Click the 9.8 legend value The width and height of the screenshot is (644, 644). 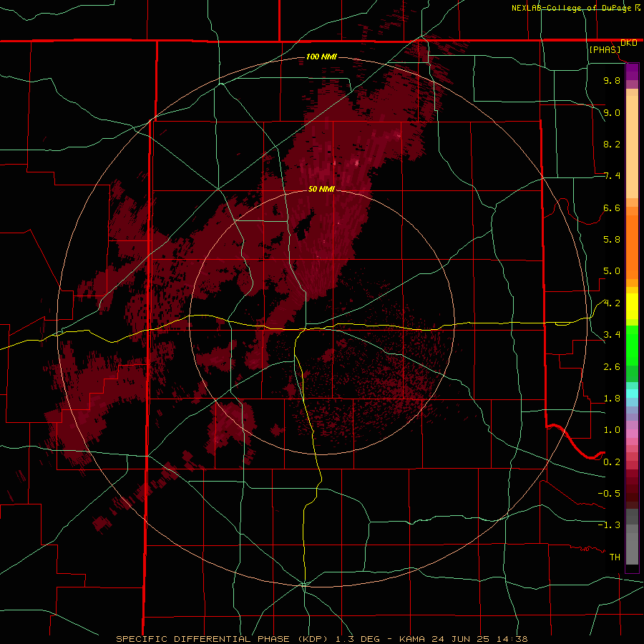point(612,80)
